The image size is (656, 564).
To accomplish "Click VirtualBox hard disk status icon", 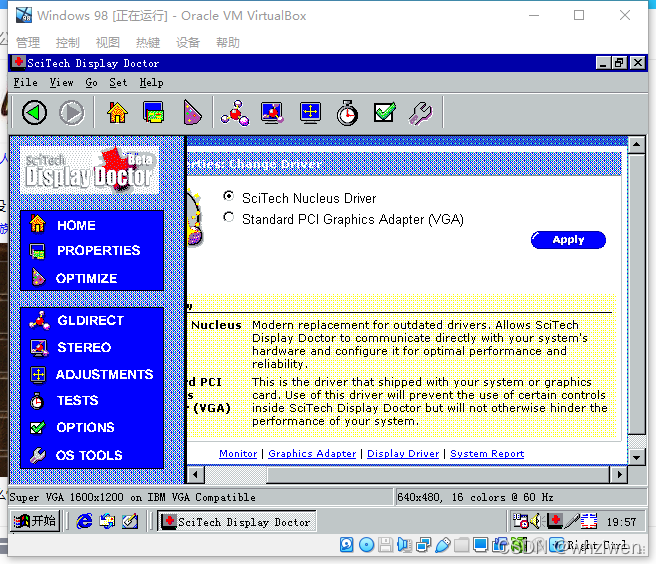I will coord(346,545).
